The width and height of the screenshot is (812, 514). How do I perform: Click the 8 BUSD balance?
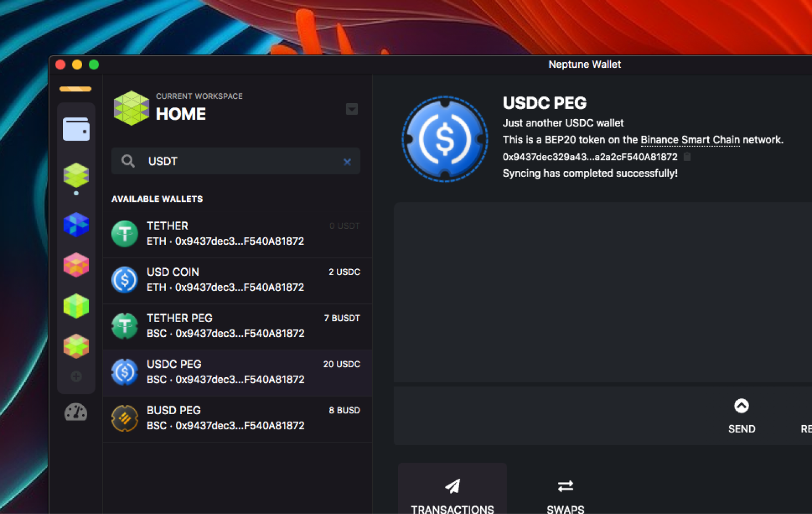[x=345, y=410]
